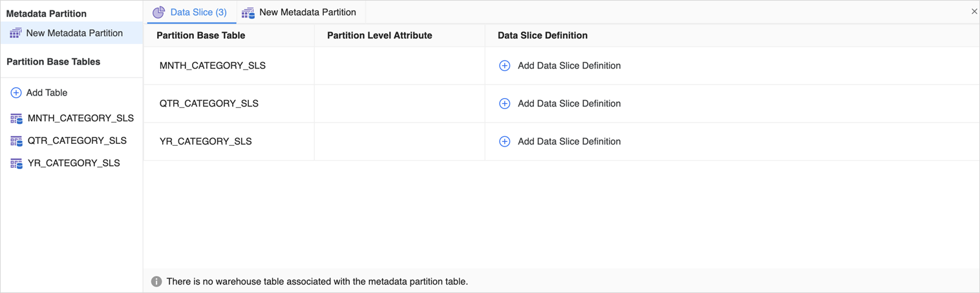
Task: Click the MNTH_CATEGORY_SLS table icon in sidebar
Action: click(x=16, y=119)
